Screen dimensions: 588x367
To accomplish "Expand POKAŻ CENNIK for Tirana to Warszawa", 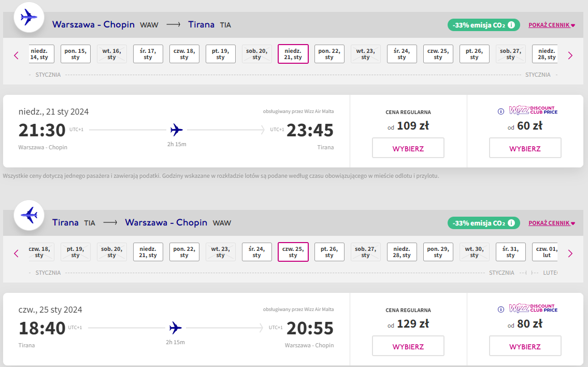I will click(552, 223).
